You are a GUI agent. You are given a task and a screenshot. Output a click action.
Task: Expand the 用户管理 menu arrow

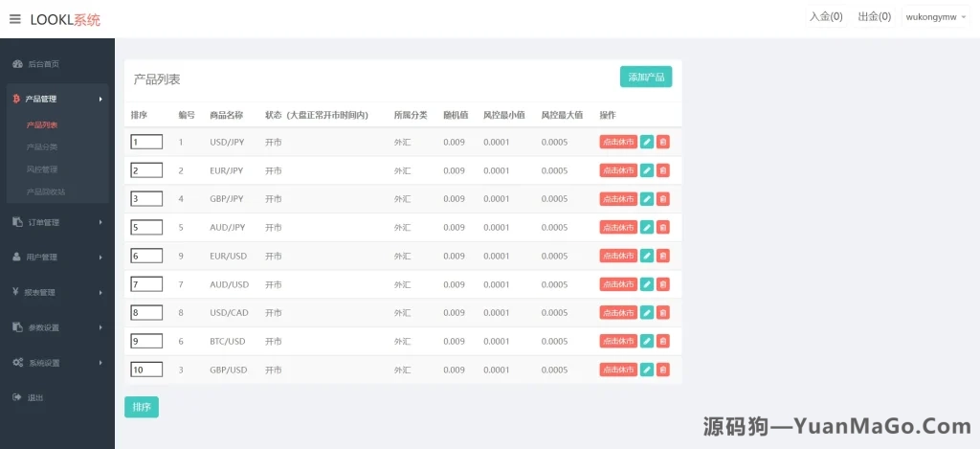100,257
